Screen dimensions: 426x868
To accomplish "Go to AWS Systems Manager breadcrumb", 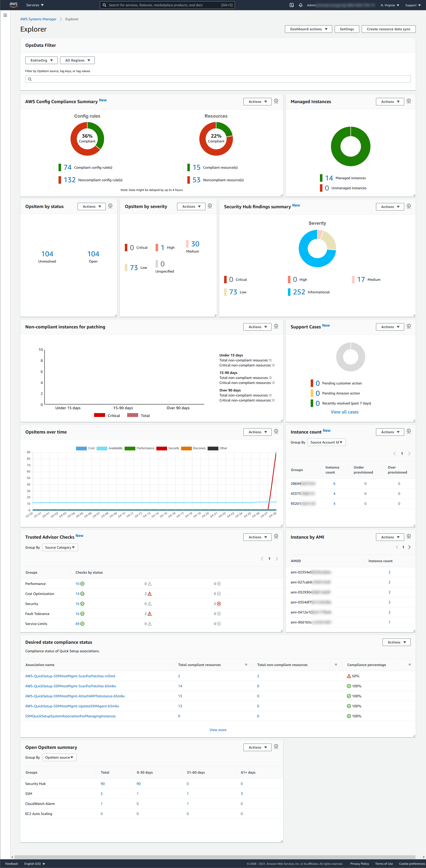I will 38,19.
